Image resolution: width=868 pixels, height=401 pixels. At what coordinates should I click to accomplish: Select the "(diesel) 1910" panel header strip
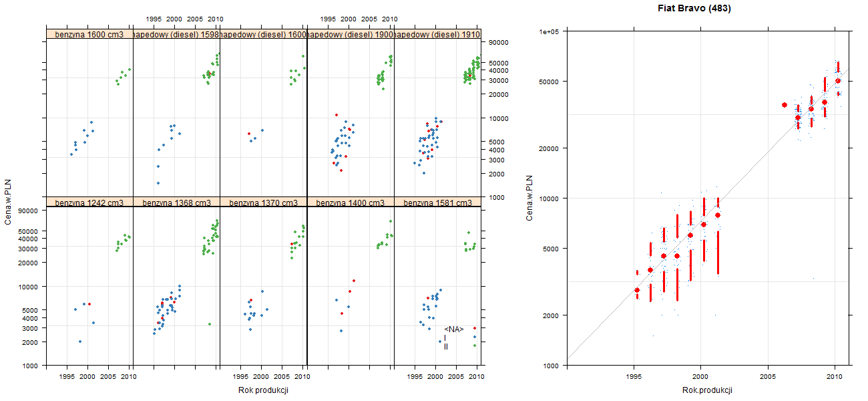coord(437,34)
